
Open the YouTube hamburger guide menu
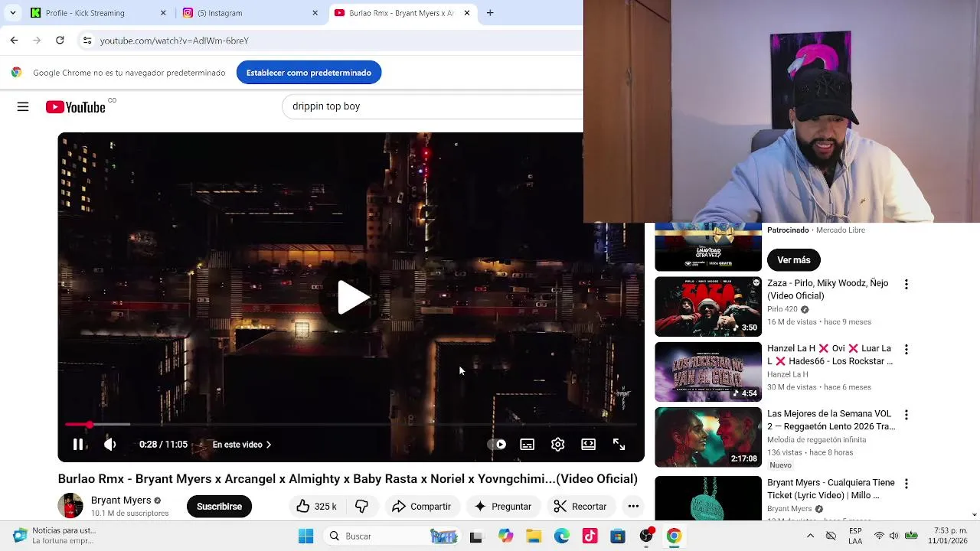[x=23, y=107]
